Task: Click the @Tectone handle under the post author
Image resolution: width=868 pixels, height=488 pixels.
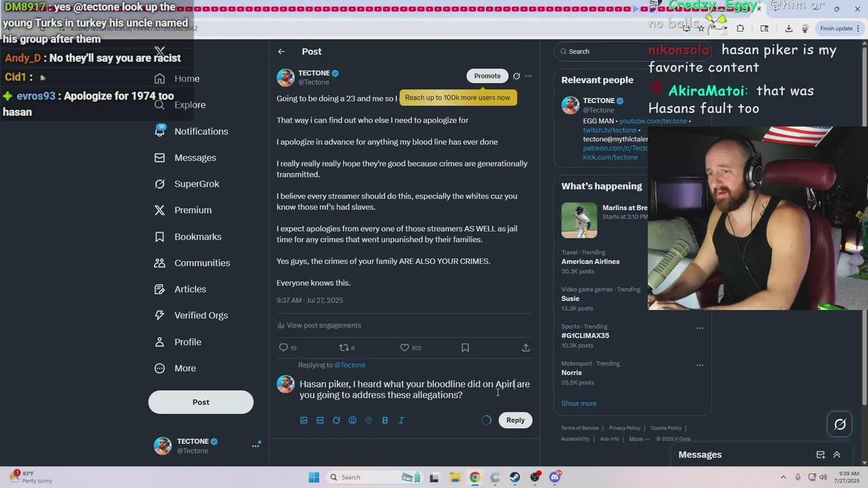Action: [x=314, y=83]
